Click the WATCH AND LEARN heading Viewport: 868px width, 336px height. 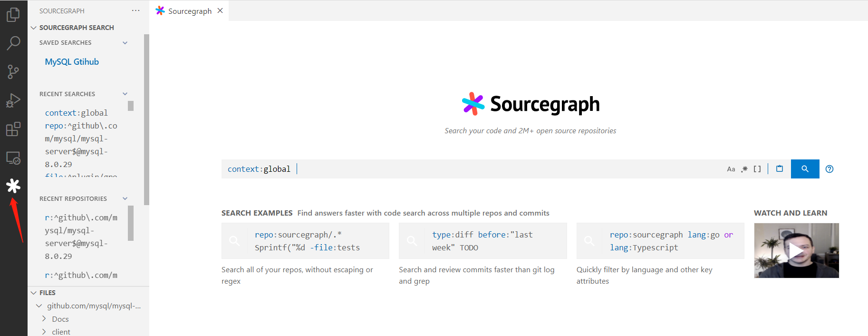pyautogui.click(x=791, y=213)
